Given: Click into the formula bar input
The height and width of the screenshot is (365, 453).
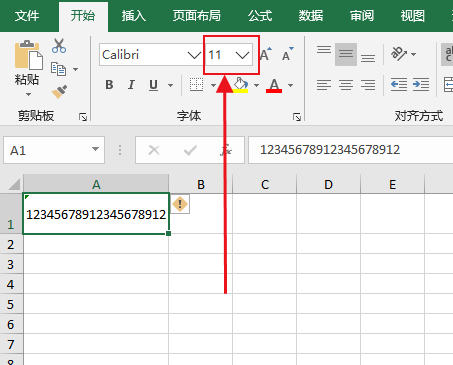Looking at the screenshot, I should point(350,150).
